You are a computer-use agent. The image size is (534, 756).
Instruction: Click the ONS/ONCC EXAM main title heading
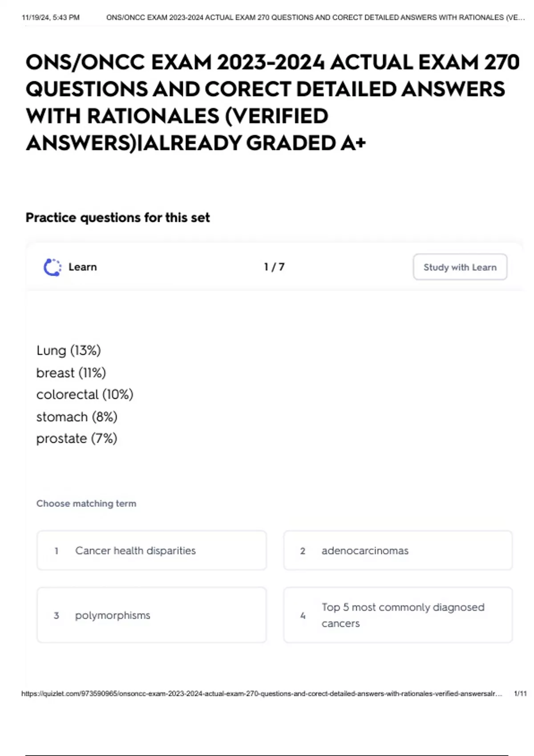(x=272, y=102)
